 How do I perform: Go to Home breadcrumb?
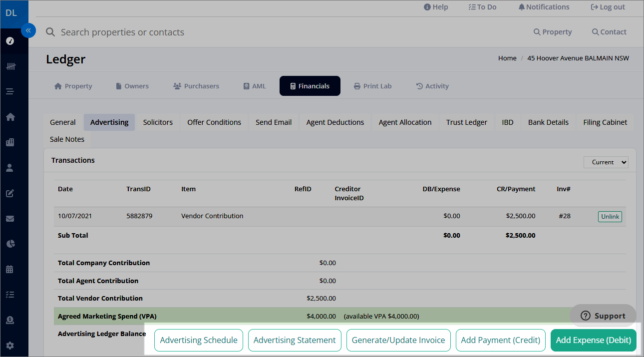click(507, 58)
